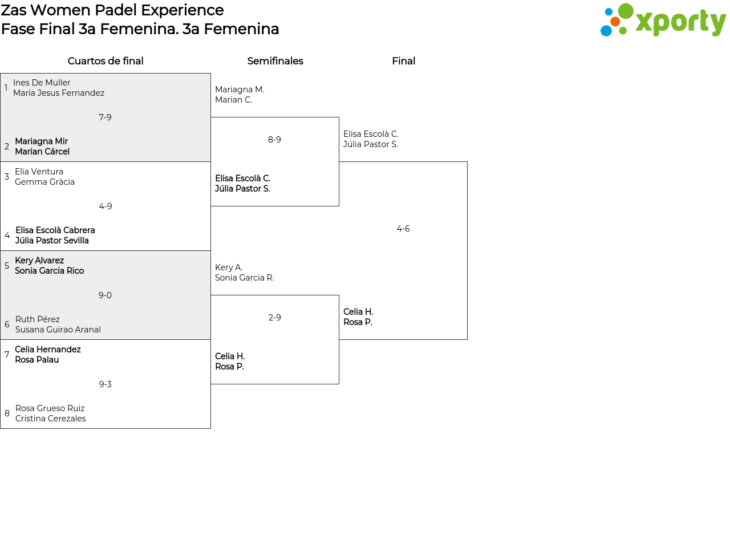
Task: Click the 7-9 quarterfinal score
Action: [105, 117]
